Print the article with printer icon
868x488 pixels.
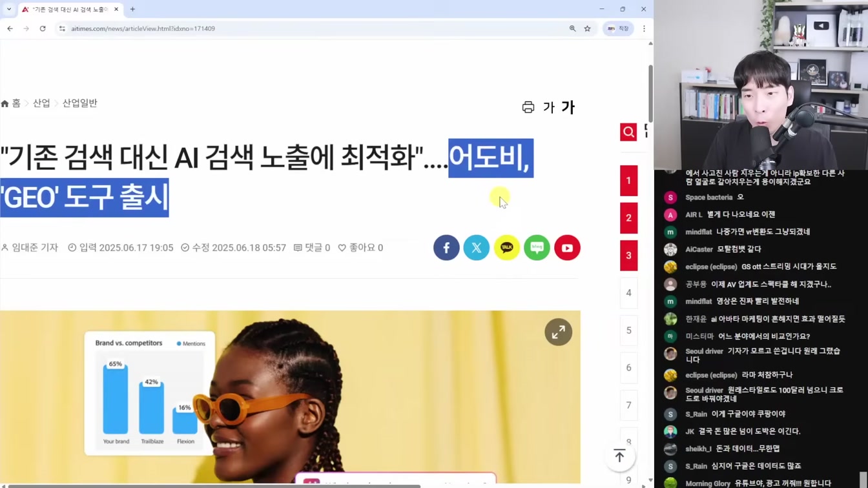528,107
